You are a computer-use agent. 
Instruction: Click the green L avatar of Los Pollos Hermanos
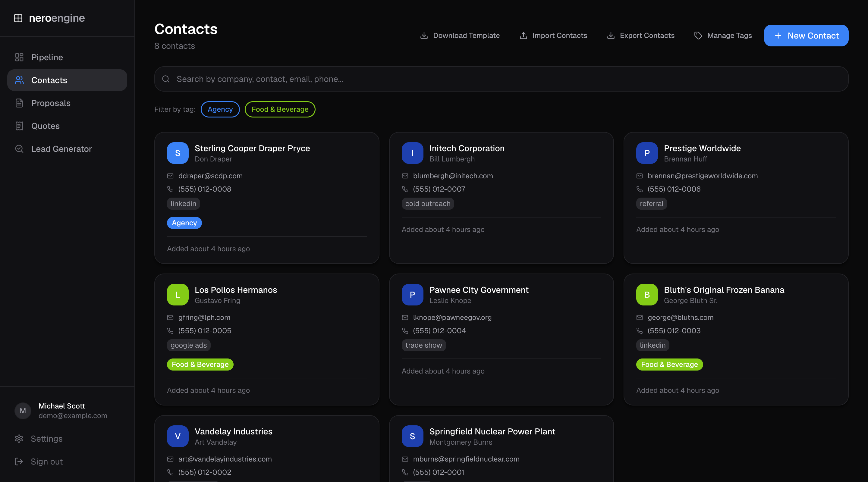click(178, 295)
